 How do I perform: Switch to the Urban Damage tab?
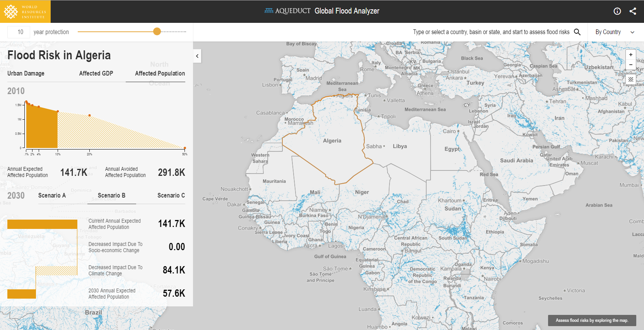pyautogui.click(x=26, y=73)
